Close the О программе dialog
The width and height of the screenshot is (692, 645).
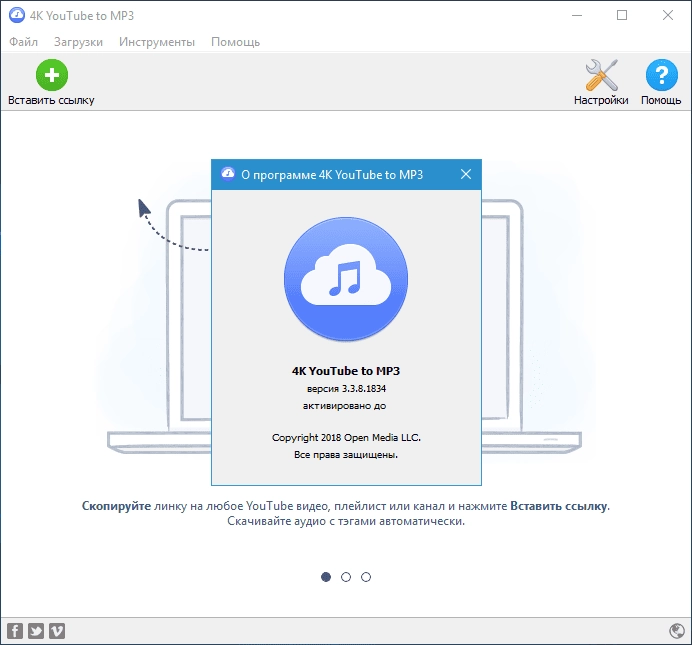point(466,174)
